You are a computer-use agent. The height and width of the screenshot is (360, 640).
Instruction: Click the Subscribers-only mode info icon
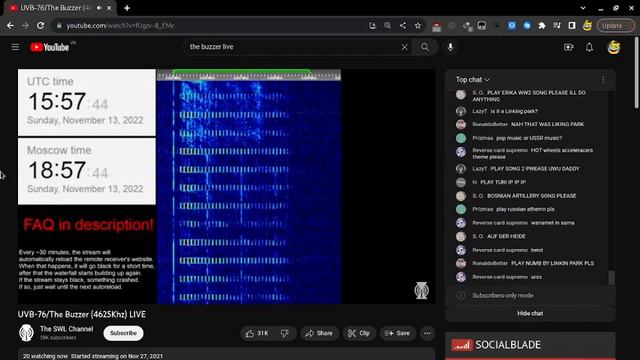click(461, 296)
